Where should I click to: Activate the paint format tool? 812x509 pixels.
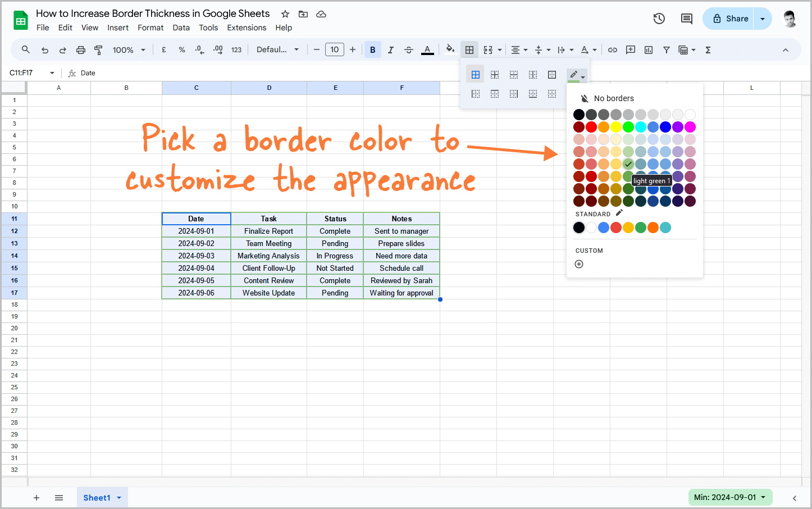click(98, 50)
